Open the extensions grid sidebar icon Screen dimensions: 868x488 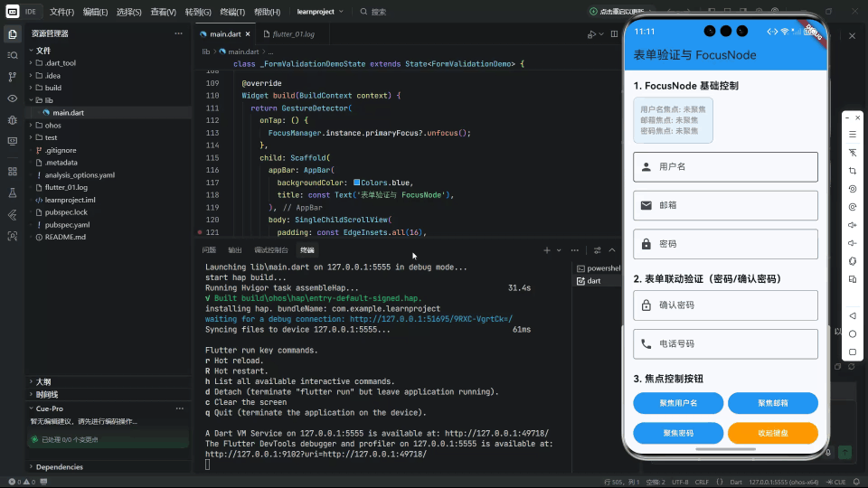(x=12, y=172)
